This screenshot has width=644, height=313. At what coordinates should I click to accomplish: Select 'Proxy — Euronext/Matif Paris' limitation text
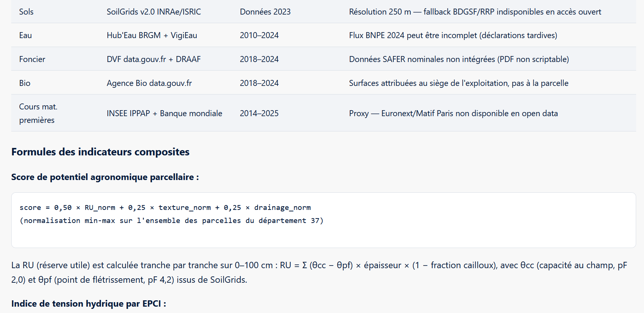(401, 113)
